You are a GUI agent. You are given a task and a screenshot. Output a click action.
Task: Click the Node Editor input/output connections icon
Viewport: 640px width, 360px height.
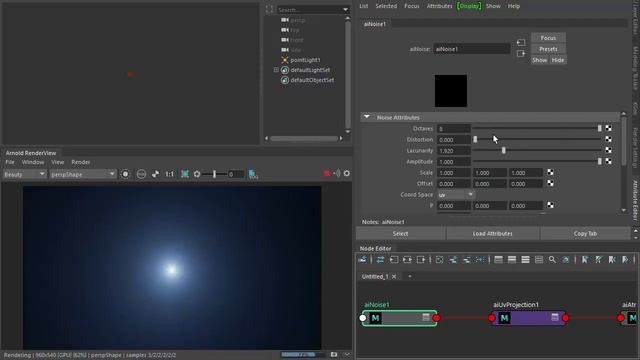[x=407, y=260]
